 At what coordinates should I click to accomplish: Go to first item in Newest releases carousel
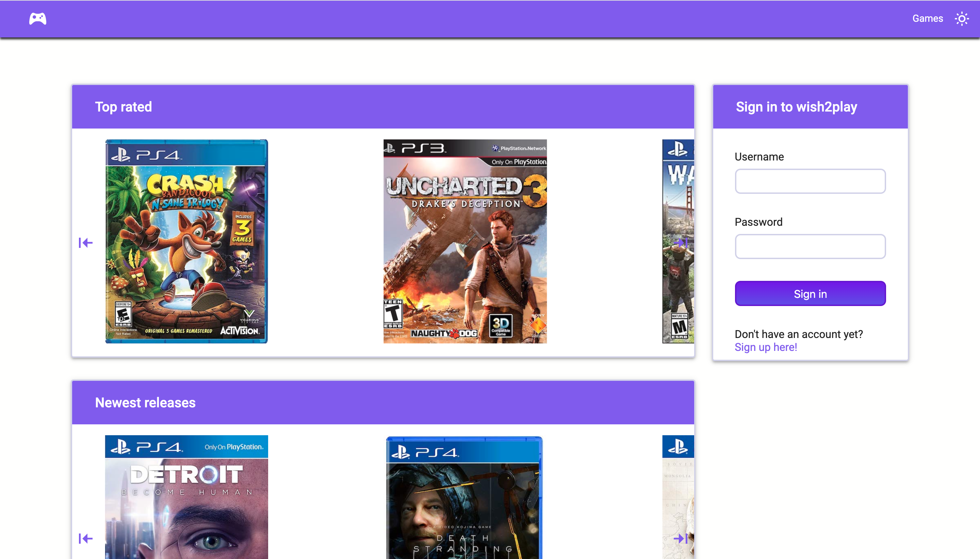point(85,538)
